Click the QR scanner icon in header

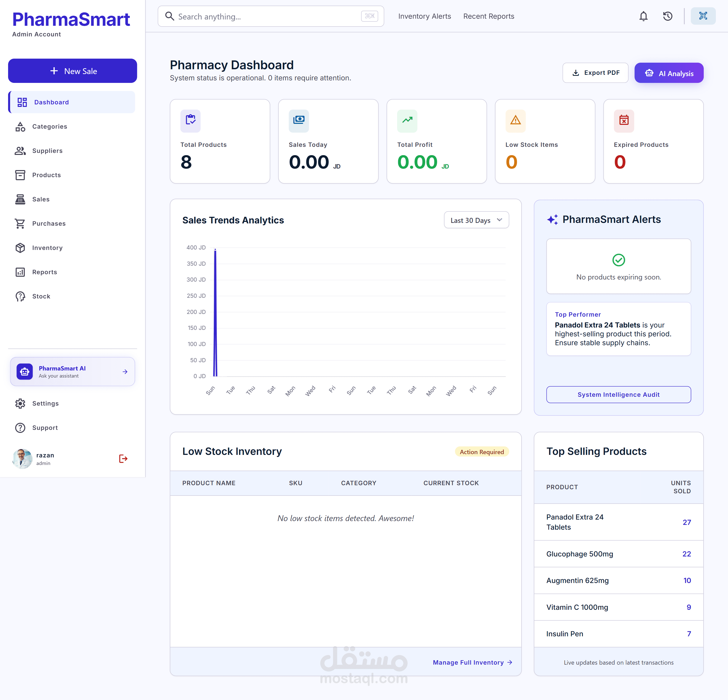[703, 16]
